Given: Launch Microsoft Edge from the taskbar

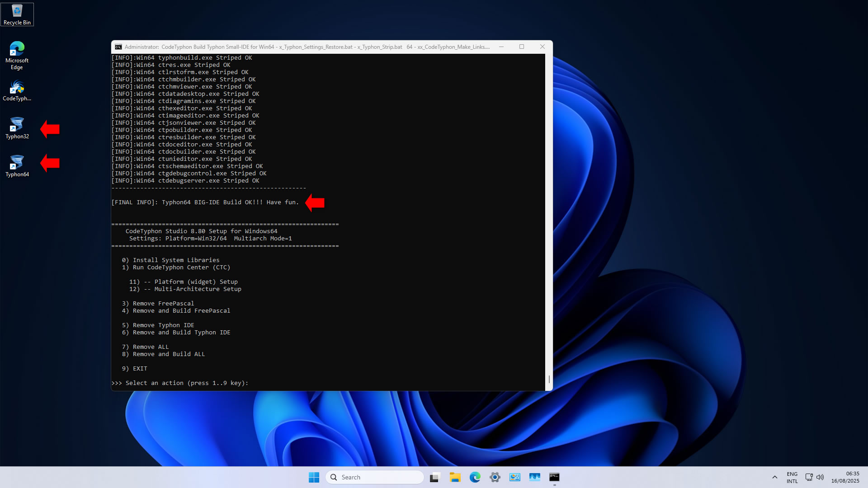Looking at the screenshot, I should [475, 477].
